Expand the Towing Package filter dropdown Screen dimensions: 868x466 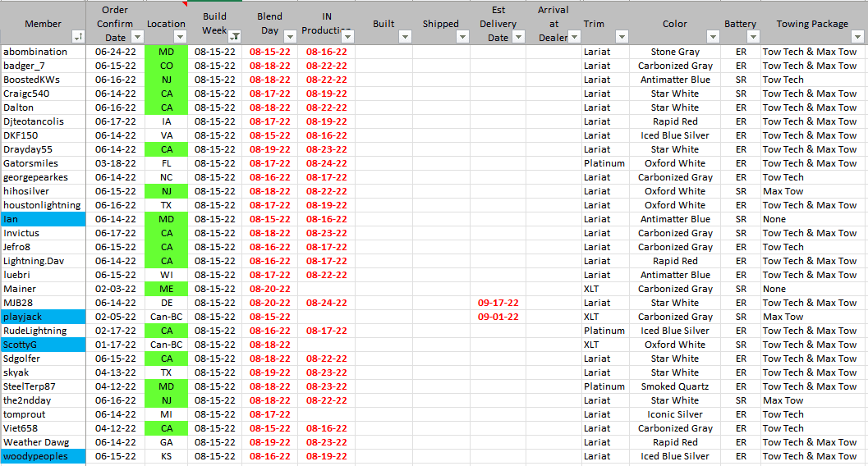pyautogui.click(x=859, y=37)
